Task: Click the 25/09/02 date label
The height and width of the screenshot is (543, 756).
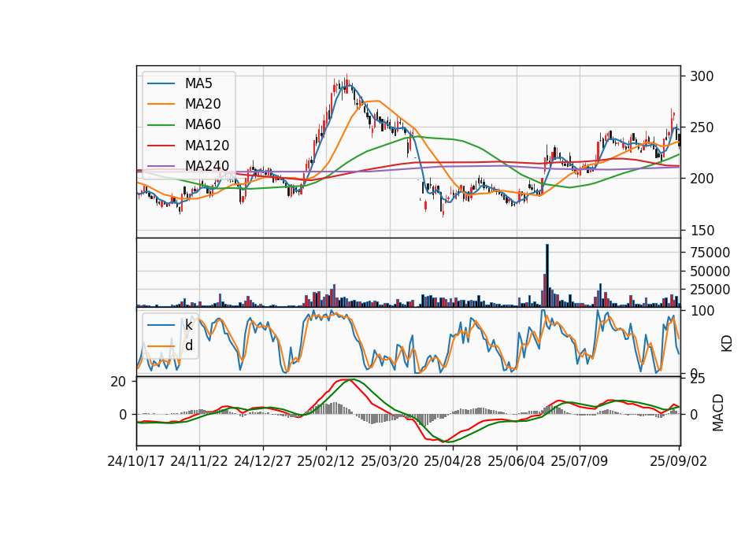Action: pyautogui.click(x=679, y=462)
